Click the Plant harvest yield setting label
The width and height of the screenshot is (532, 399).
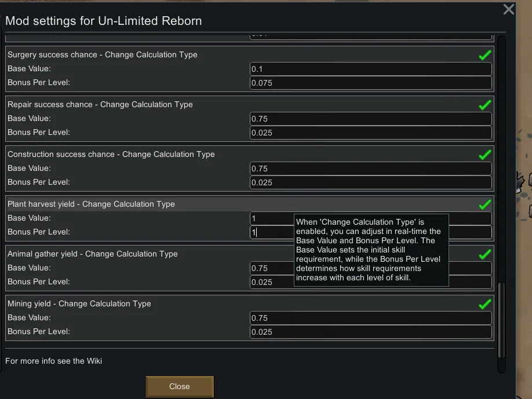(x=91, y=204)
